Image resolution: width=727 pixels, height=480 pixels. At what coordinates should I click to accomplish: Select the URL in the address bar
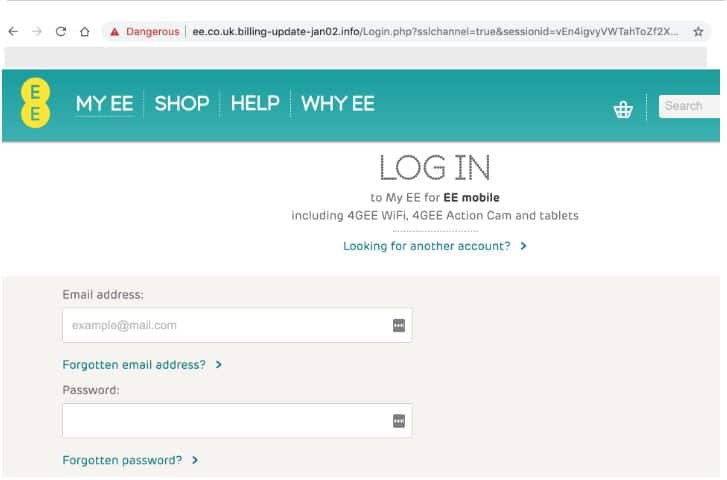(x=435, y=32)
